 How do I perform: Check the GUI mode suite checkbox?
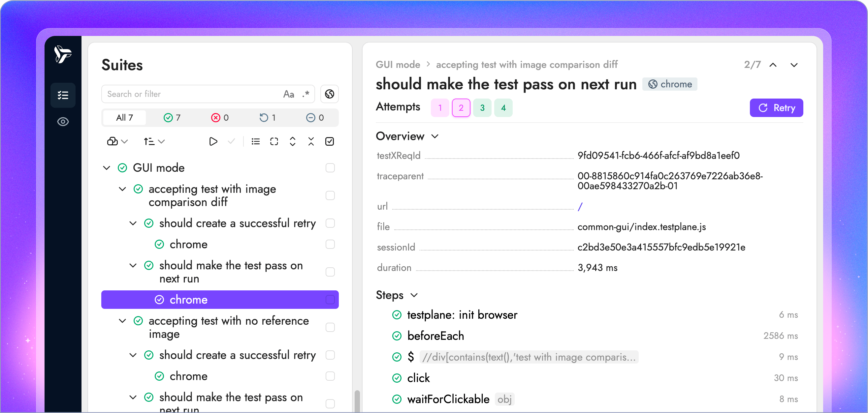point(330,168)
